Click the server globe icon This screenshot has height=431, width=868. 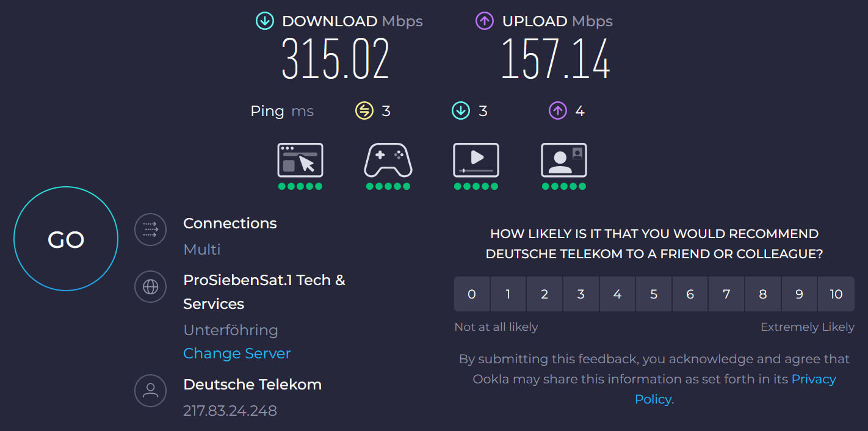pos(150,286)
